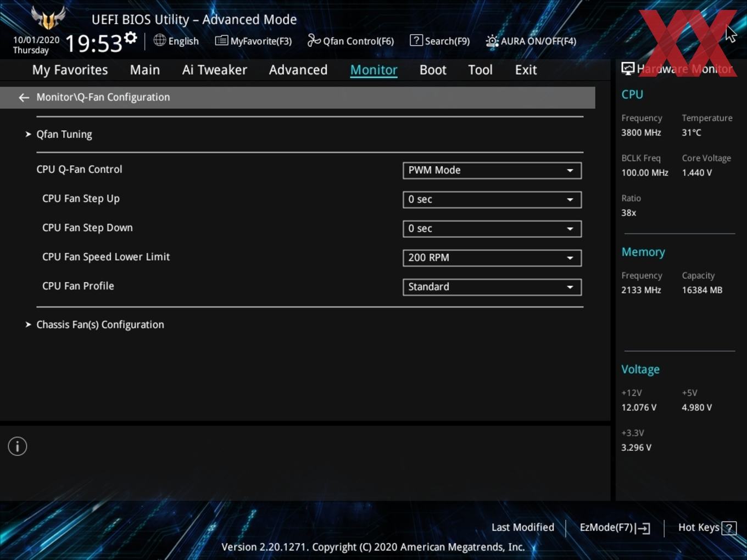Click the Hardware Monitor screen icon
This screenshot has width=747, height=560.
[628, 69]
